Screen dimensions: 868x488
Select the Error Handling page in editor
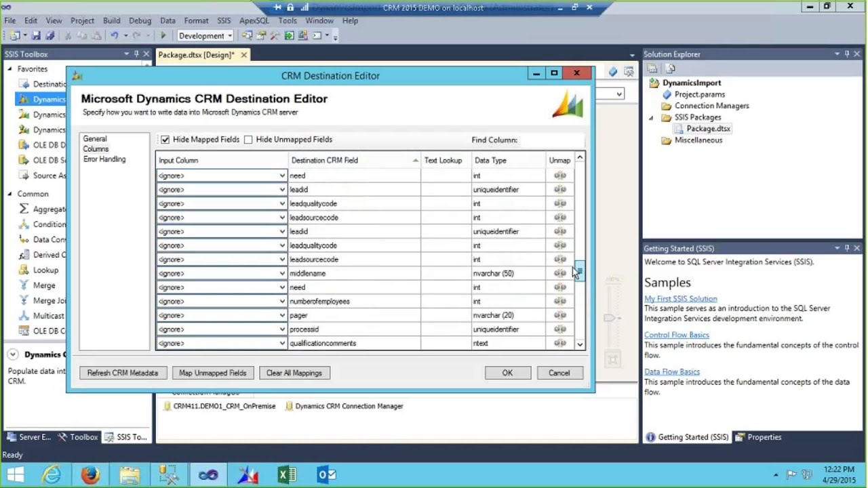104,159
